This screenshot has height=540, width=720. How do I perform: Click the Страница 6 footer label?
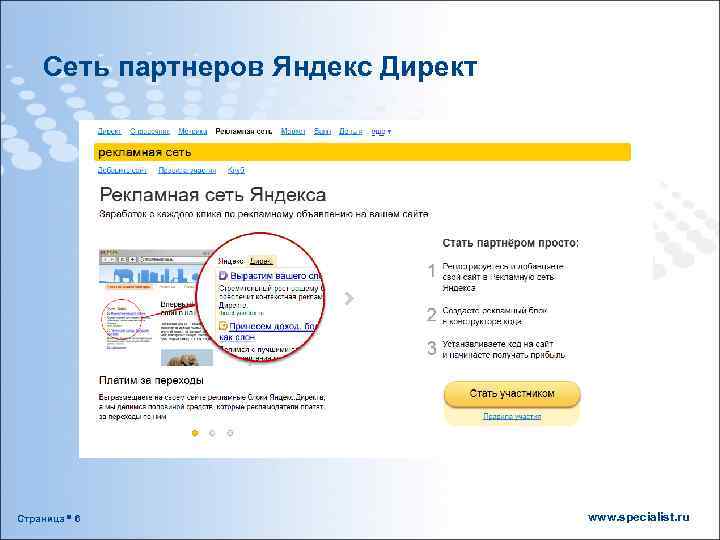tap(49, 518)
